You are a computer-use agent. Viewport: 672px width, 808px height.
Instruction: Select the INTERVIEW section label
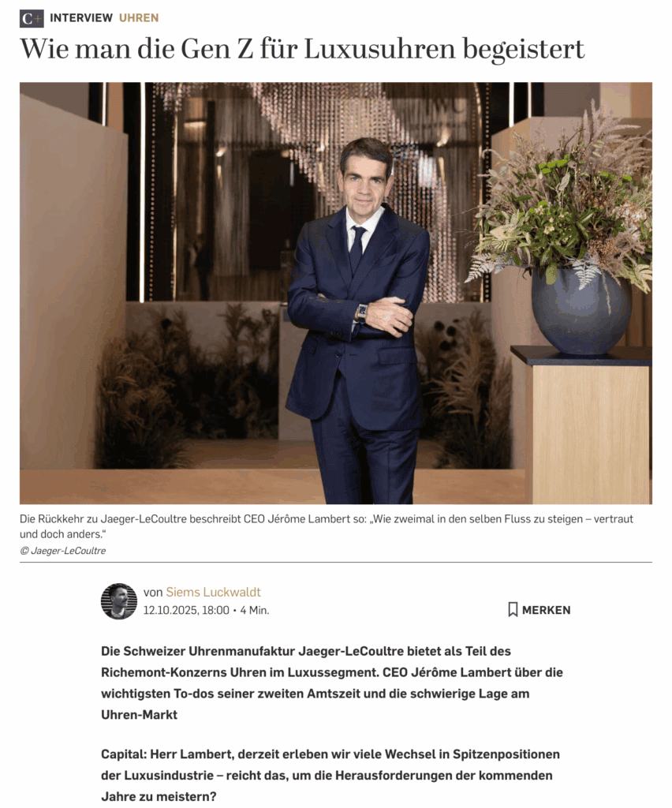click(81, 18)
